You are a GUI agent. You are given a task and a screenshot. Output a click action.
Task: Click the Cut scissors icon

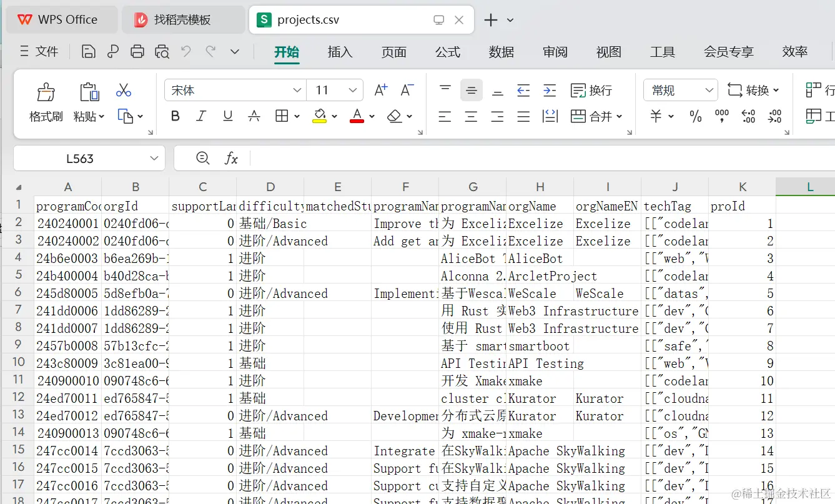point(123,90)
